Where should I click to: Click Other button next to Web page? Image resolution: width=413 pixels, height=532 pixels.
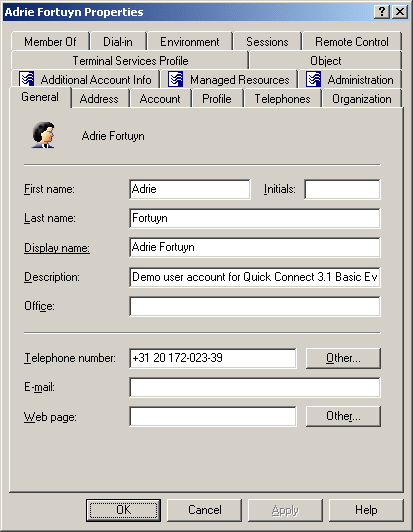(x=343, y=416)
